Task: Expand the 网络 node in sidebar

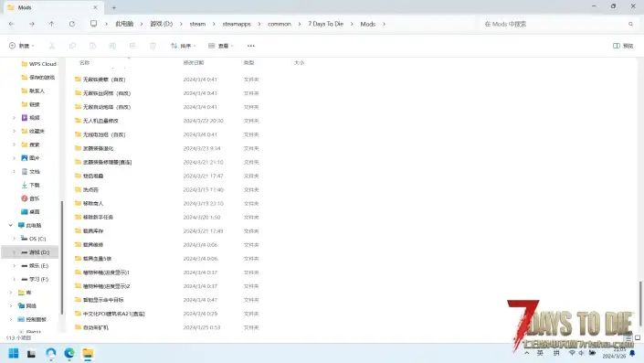Action: coord(11,306)
